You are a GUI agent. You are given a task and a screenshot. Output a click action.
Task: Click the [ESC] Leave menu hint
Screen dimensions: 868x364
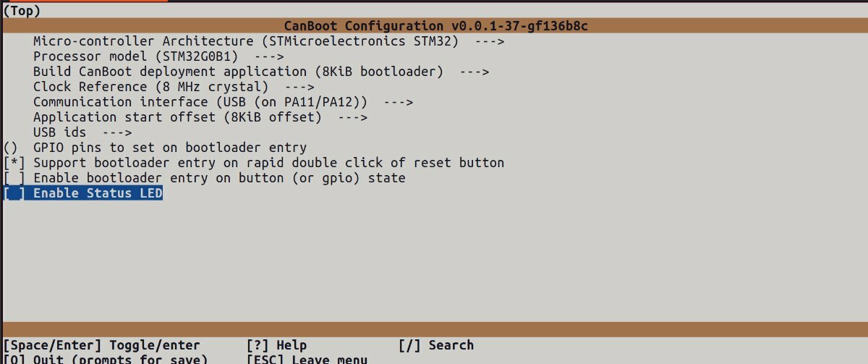pyautogui.click(x=307, y=359)
